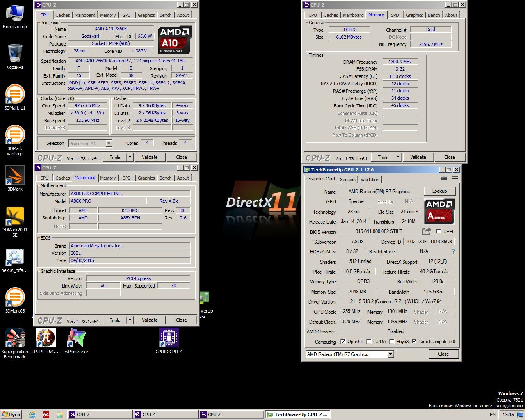Open the Processor #1 selection dropdown
Viewport: 525px width, 420px height.
coord(109,143)
